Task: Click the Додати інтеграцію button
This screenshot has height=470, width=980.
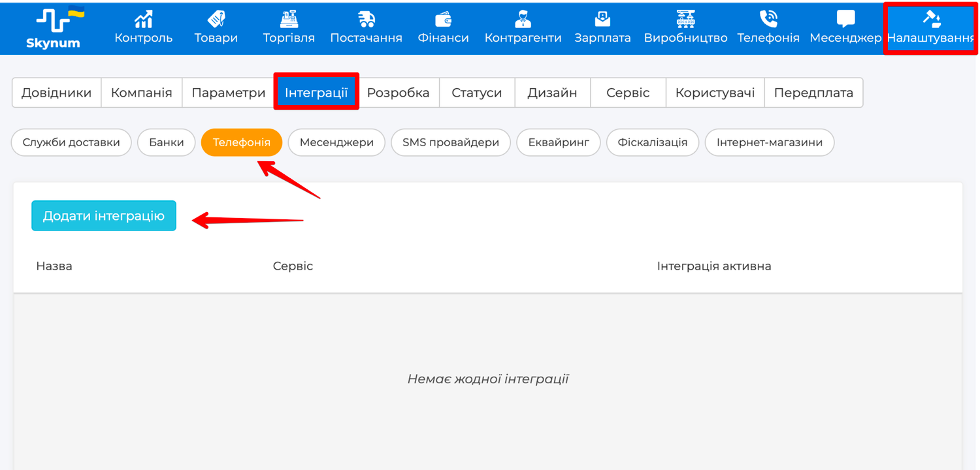Action: pyautogui.click(x=104, y=215)
